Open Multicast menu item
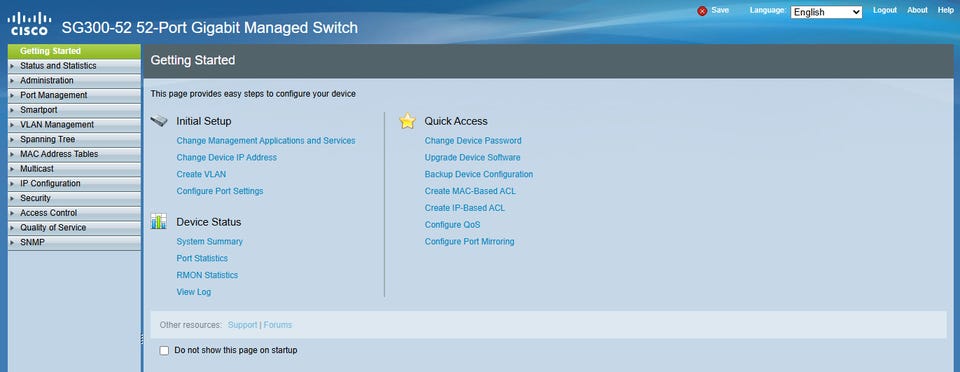The width and height of the screenshot is (960, 372). pyautogui.click(x=74, y=168)
